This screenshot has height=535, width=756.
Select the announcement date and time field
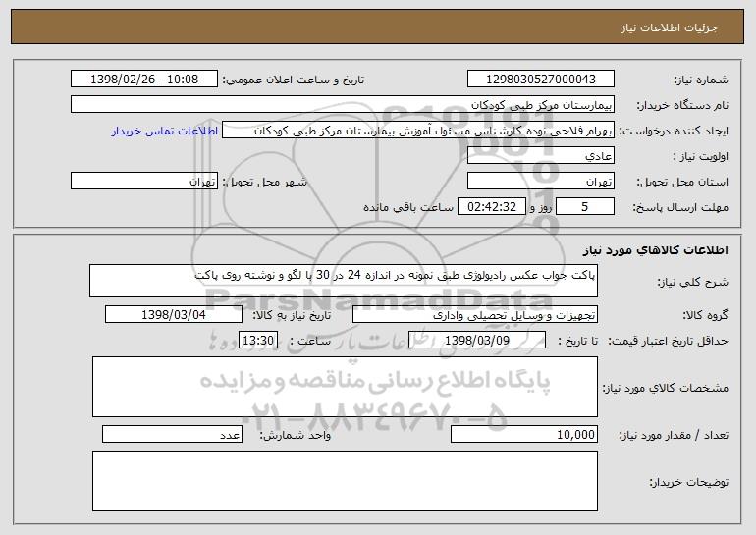(144, 80)
